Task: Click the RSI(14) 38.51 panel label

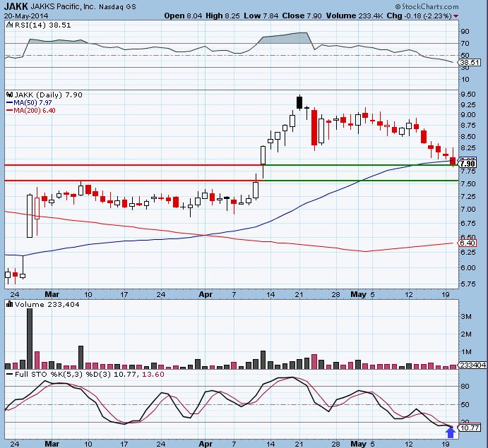Action: coord(42,25)
